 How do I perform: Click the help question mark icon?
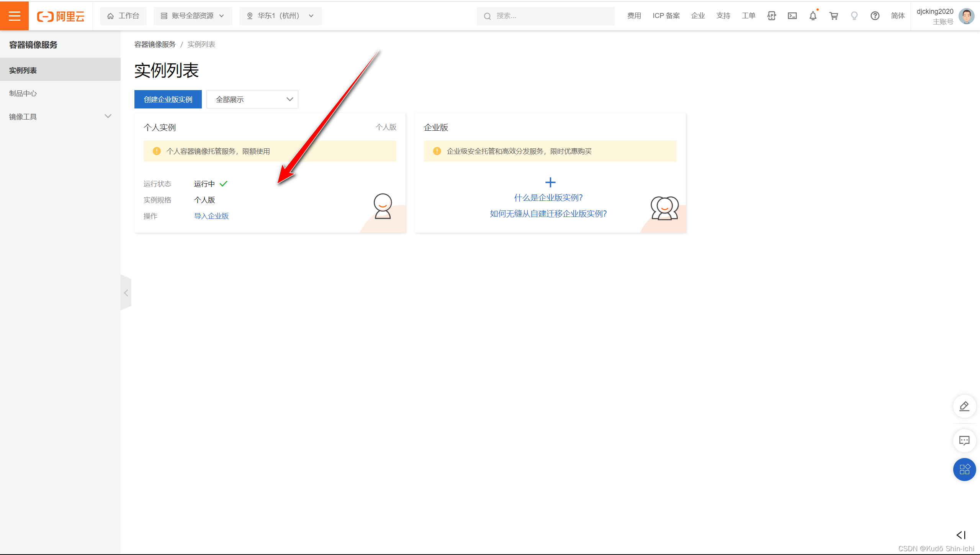[875, 16]
